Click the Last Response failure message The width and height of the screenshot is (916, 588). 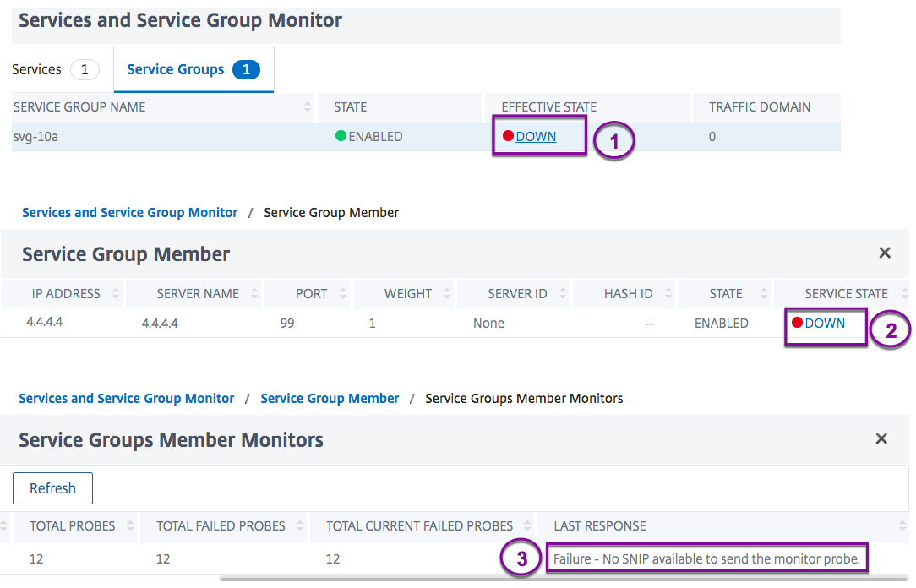[706, 558]
